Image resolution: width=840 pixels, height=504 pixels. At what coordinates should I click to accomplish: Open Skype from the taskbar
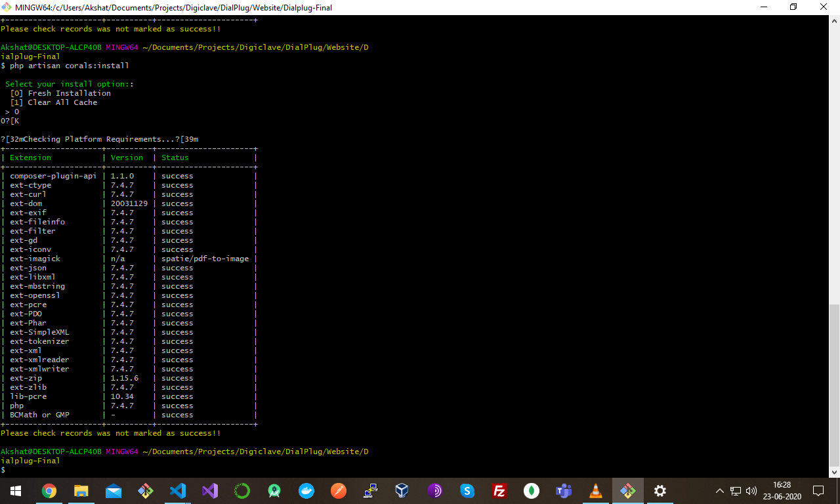click(x=467, y=490)
